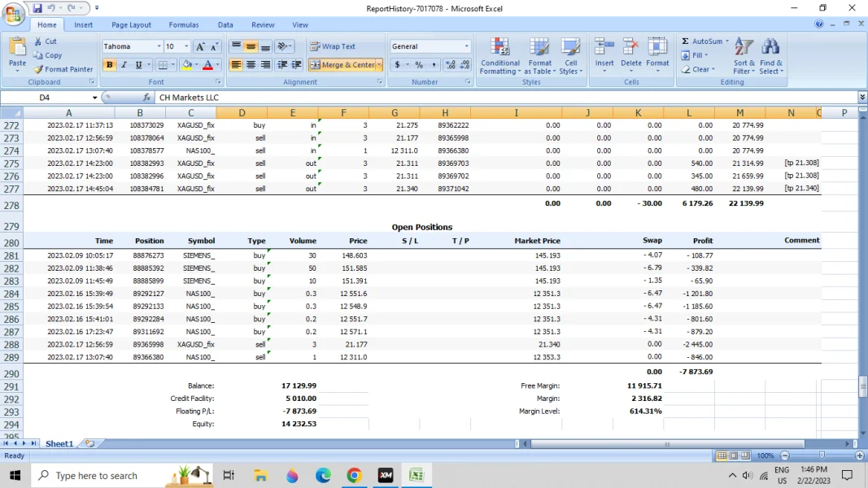Open XM app from Windows taskbar
The width and height of the screenshot is (868, 488).
point(386,475)
